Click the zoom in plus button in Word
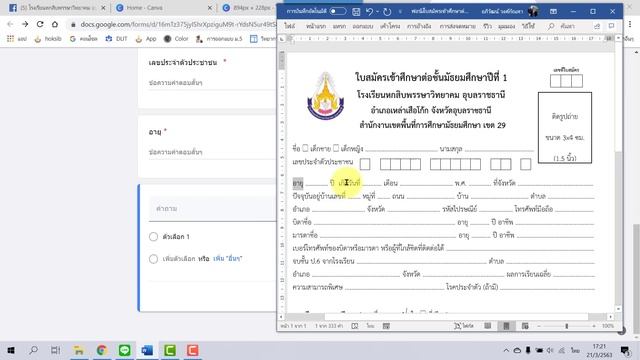The height and width of the screenshot is (360, 640). coord(593,326)
